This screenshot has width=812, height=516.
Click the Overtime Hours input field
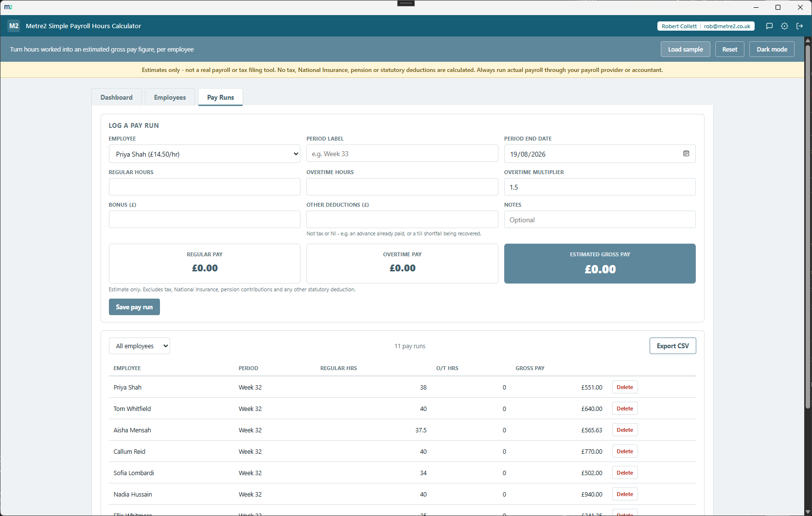(x=402, y=187)
